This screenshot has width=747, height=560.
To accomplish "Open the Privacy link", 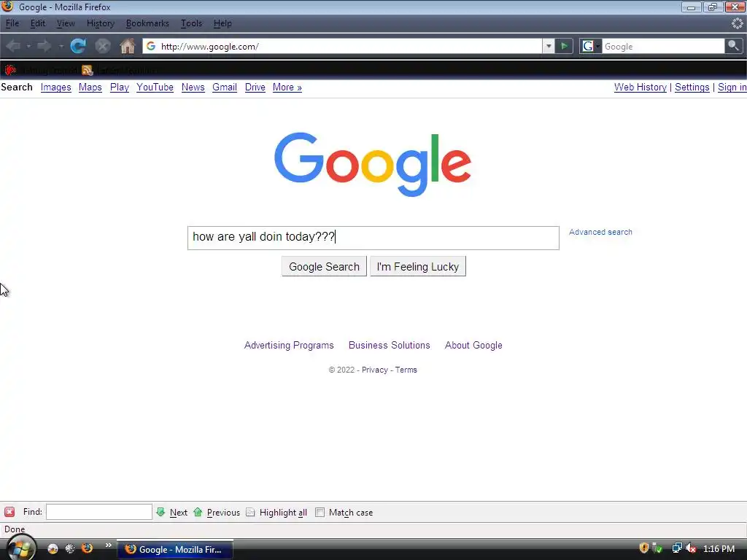I will [374, 370].
